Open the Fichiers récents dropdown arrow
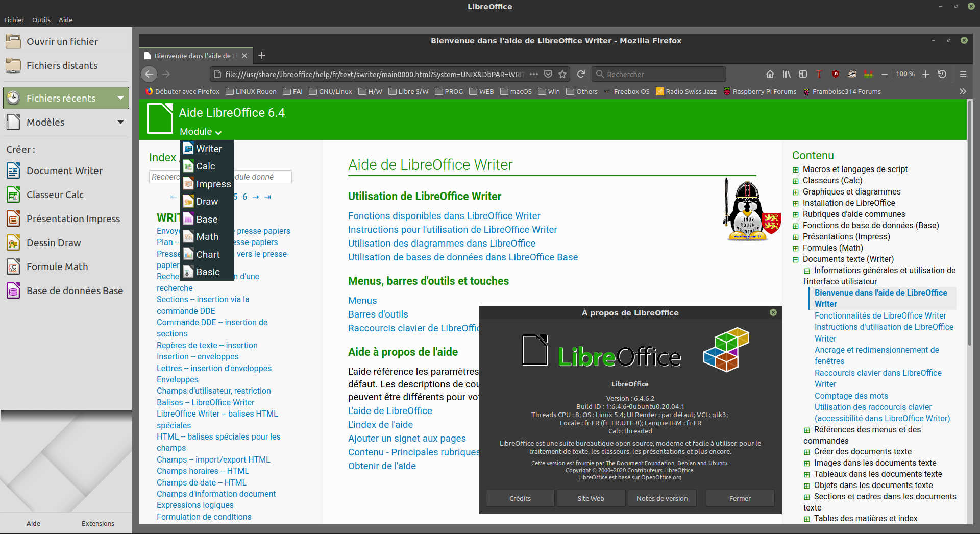The height and width of the screenshot is (534, 980). coord(120,98)
